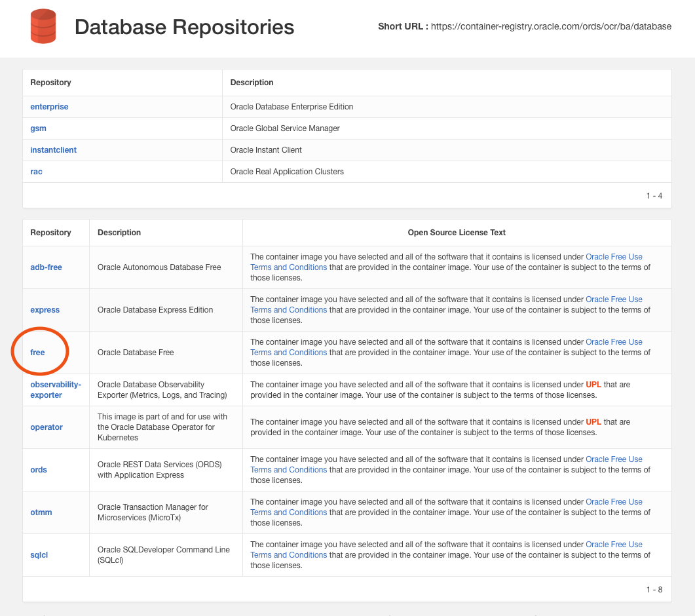This screenshot has height=616, width=695.
Task: Click Open Source License Text column header
Action: (x=457, y=233)
